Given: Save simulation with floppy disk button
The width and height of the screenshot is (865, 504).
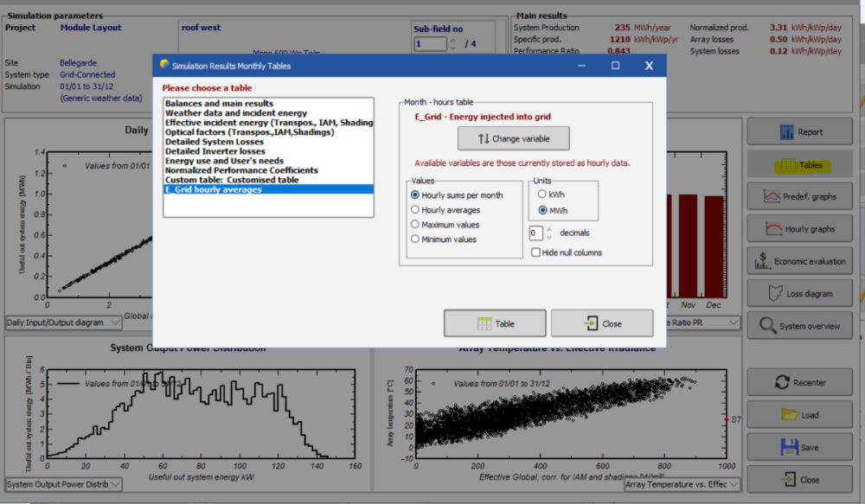Looking at the screenshot, I should [x=800, y=447].
